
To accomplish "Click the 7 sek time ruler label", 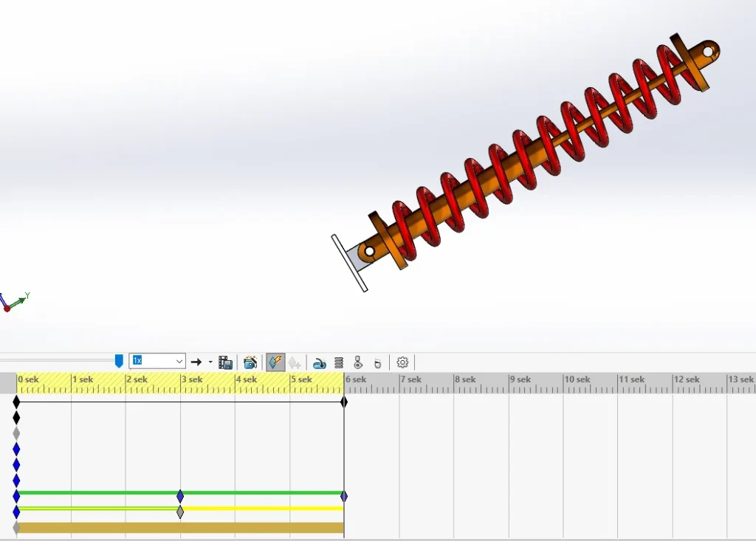I will point(411,379).
